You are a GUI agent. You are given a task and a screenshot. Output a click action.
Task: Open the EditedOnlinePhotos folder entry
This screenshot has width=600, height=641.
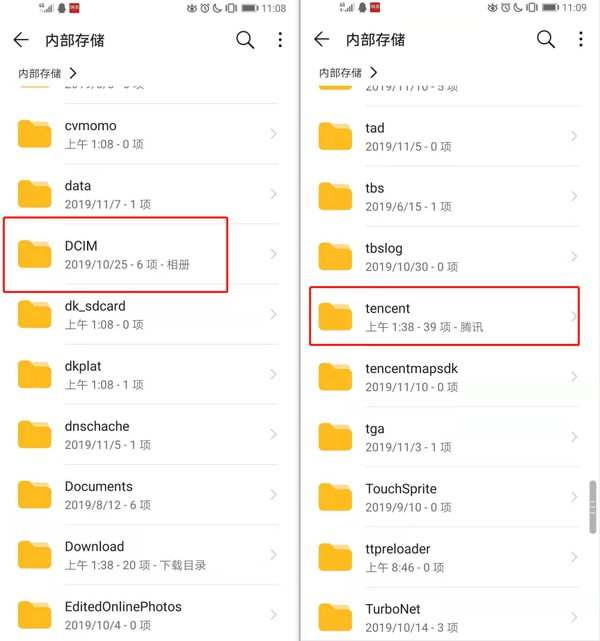click(148, 614)
